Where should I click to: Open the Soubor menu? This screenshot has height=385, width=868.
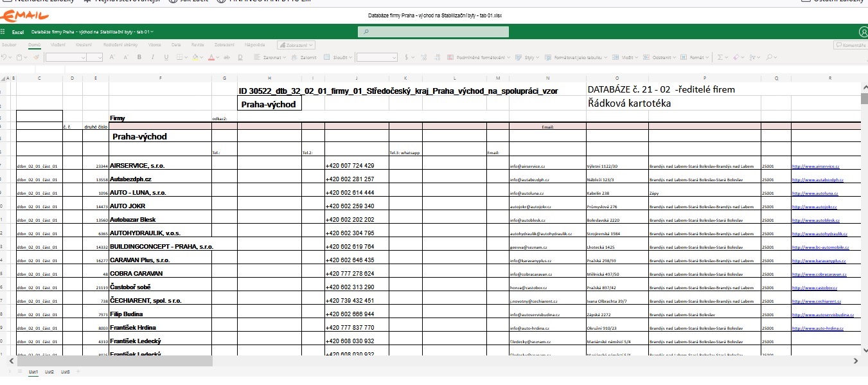point(9,45)
